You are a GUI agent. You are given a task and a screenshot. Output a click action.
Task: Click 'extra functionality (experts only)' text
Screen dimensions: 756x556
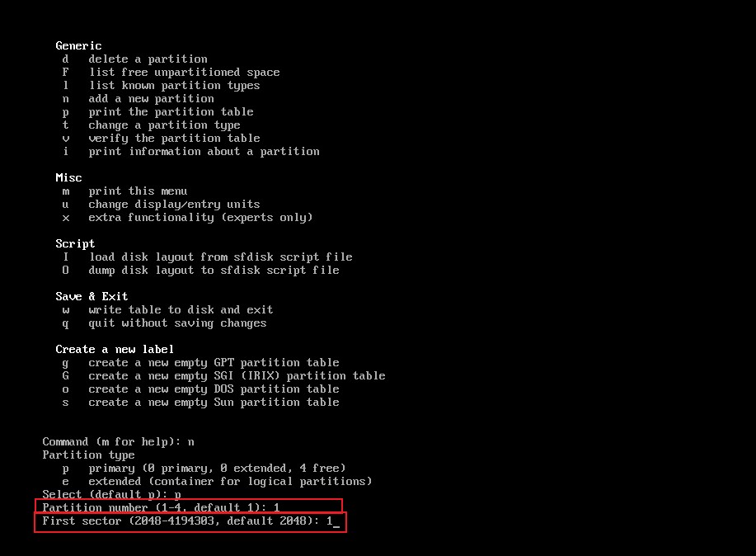[200, 218]
